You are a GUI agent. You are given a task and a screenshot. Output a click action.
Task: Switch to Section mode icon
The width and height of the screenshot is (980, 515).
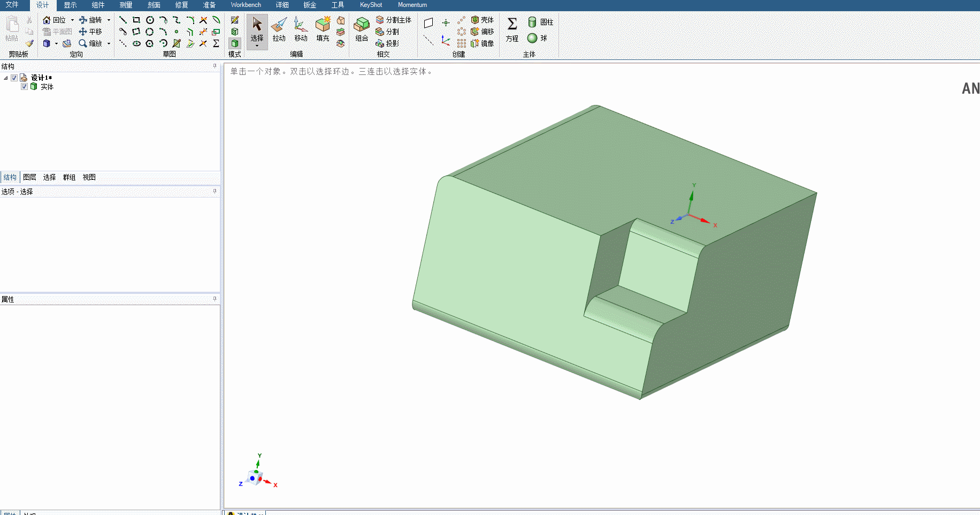pyautogui.click(x=235, y=32)
